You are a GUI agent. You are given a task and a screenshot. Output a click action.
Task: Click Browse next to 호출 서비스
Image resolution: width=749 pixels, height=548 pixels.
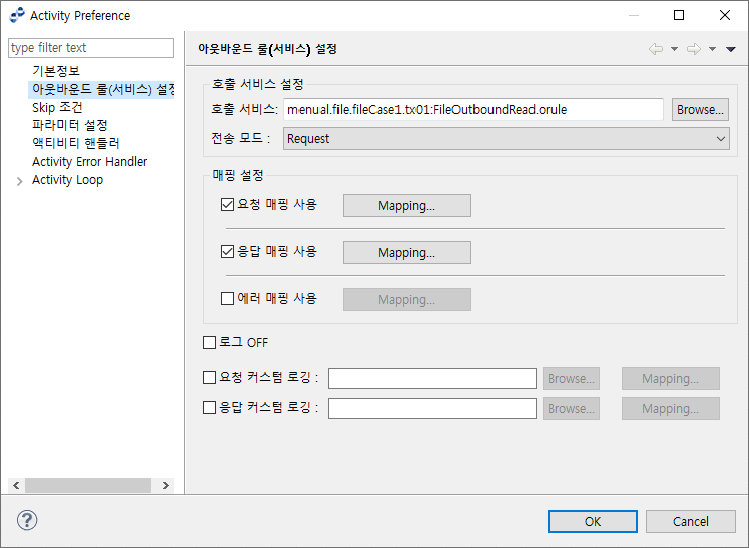point(700,110)
